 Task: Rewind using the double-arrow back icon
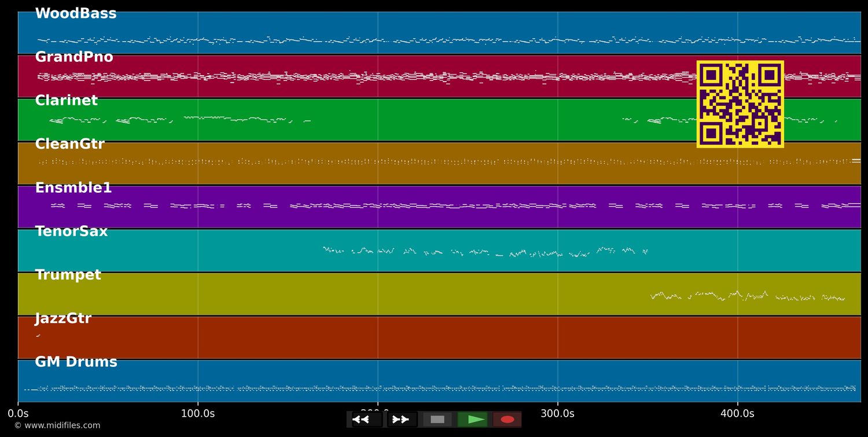click(362, 419)
